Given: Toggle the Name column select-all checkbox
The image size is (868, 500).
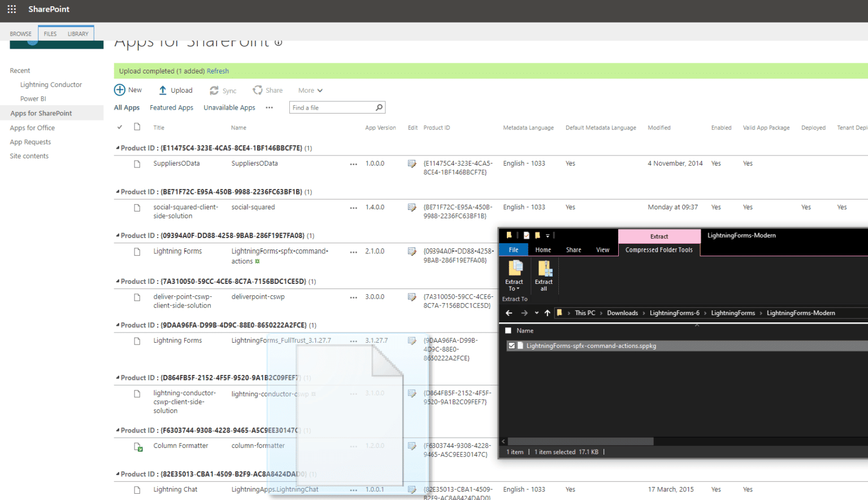Looking at the screenshot, I should tap(507, 330).
